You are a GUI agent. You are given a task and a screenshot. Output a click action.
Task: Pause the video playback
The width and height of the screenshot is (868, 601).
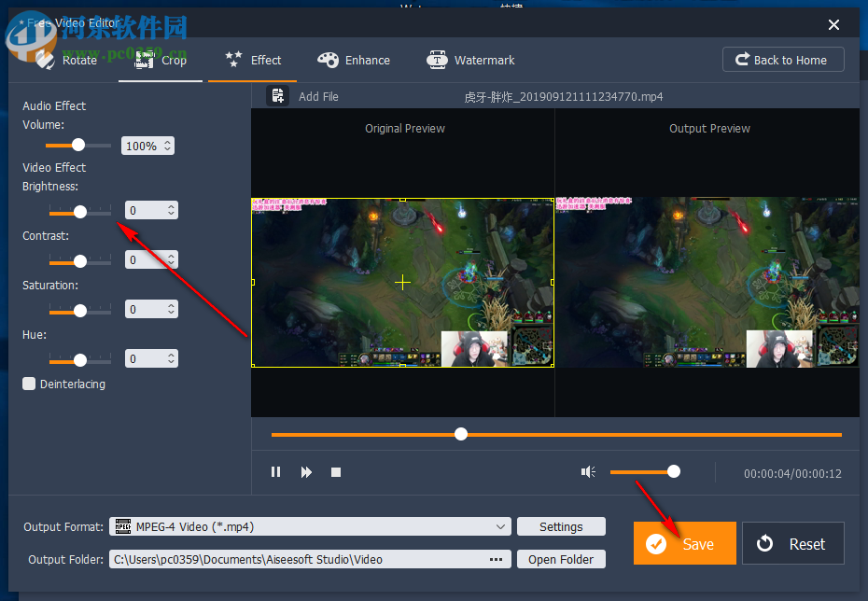coord(275,471)
